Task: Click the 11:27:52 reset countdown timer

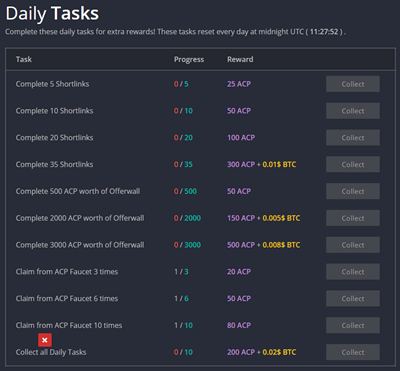Action: coord(324,32)
